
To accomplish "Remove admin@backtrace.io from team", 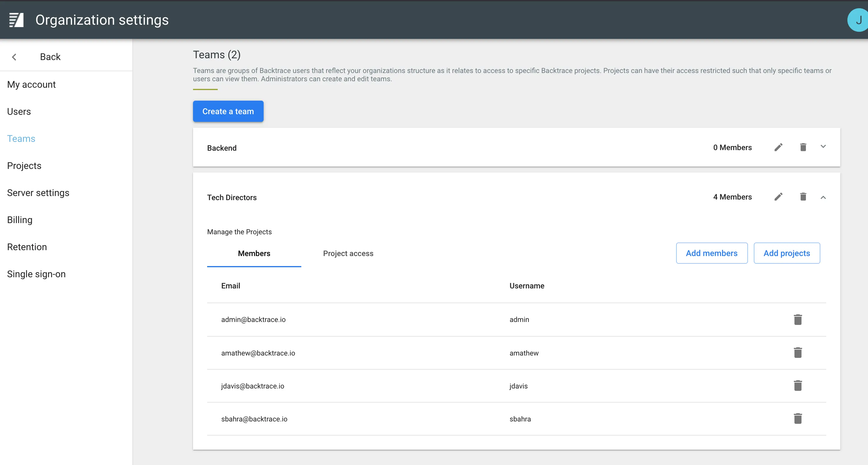I will 798,319.
